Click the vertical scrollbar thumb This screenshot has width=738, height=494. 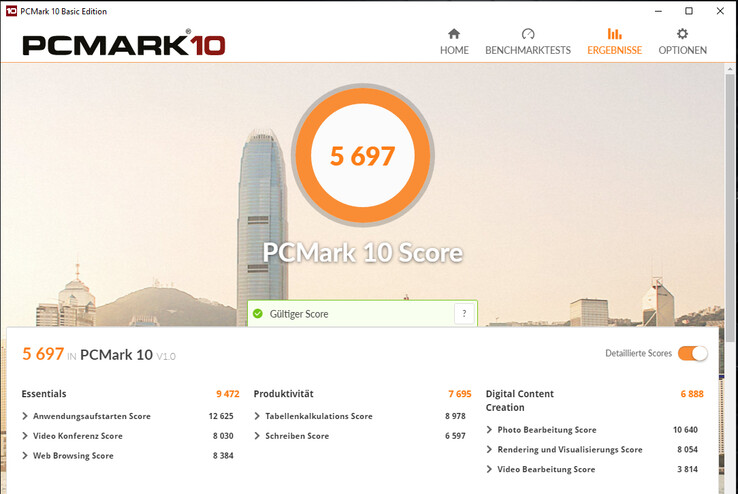(x=730, y=207)
